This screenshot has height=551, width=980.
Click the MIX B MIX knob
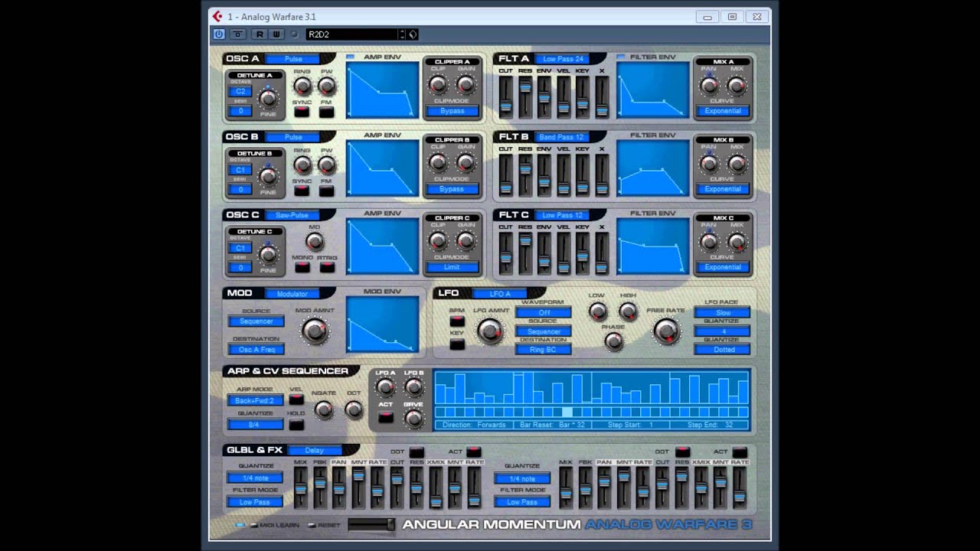click(x=737, y=164)
